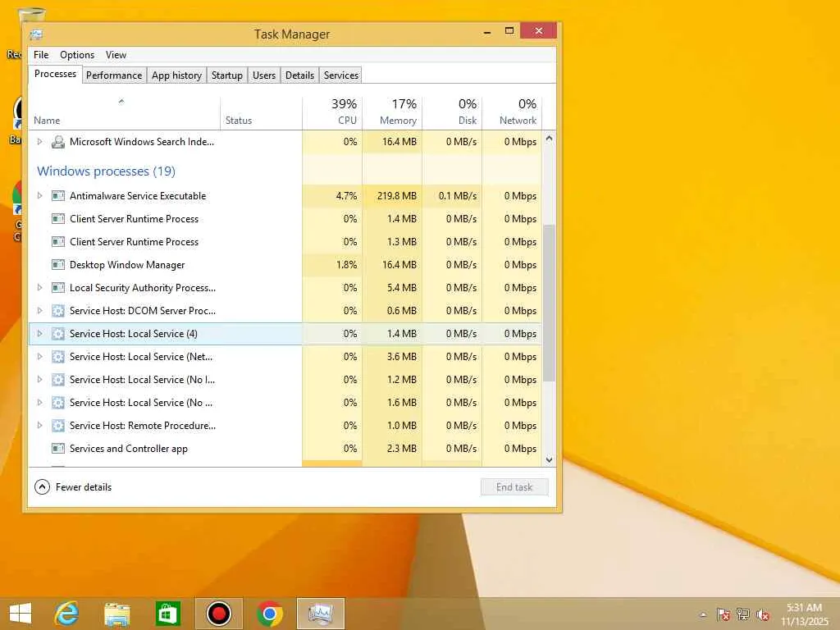Click the Service Host: Remote Procedure gear icon
Image resolution: width=840 pixels, height=630 pixels.
click(x=58, y=426)
